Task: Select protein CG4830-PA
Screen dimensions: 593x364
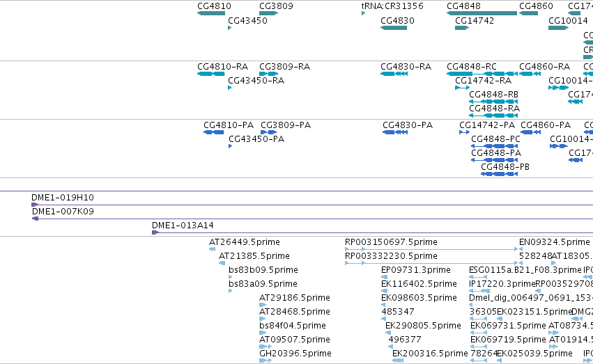Action: (x=408, y=125)
